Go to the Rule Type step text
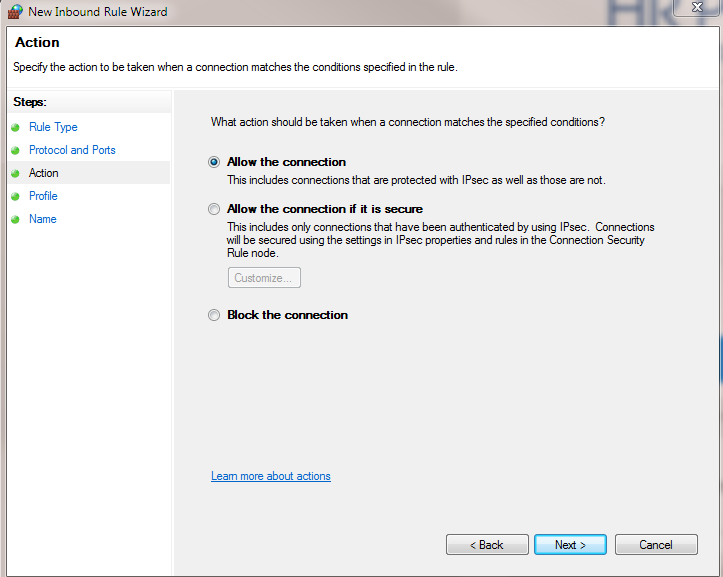This screenshot has width=723, height=577. pyautogui.click(x=53, y=127)
